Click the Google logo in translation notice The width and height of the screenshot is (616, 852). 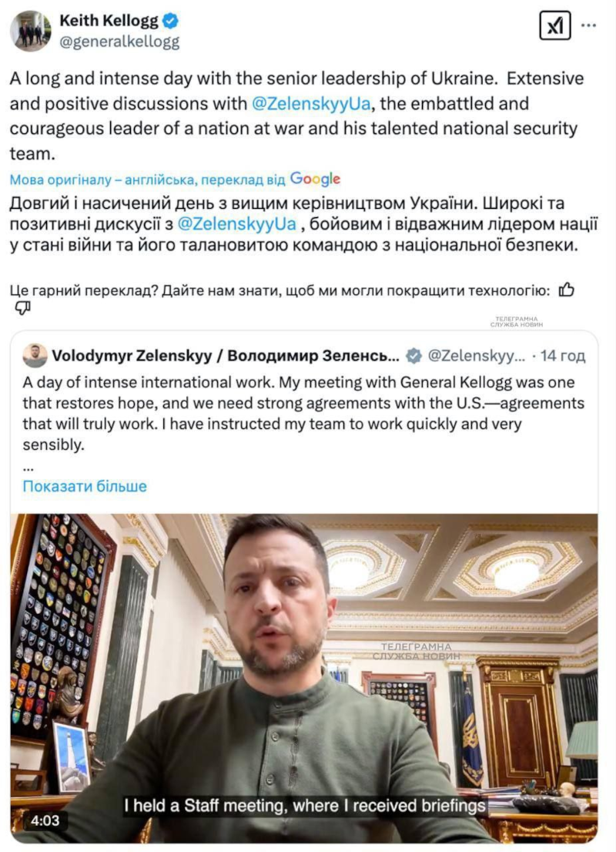click(x=315, y=179)
